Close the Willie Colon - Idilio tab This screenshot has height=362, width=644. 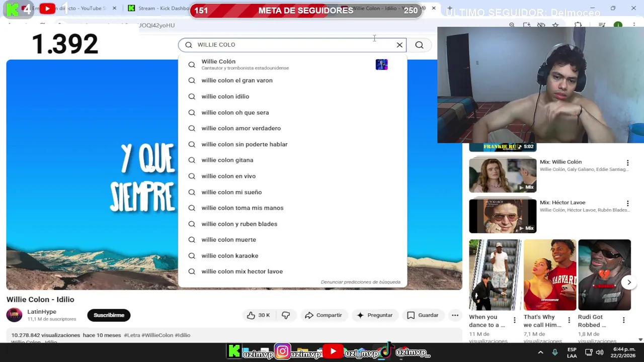click(434, 8)
